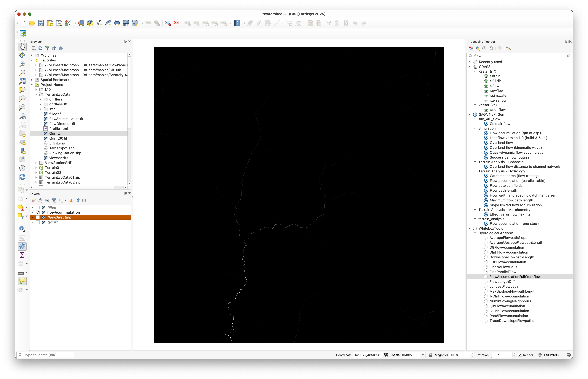Clear the toolbox search field text
588x379 pixels.
569,56
